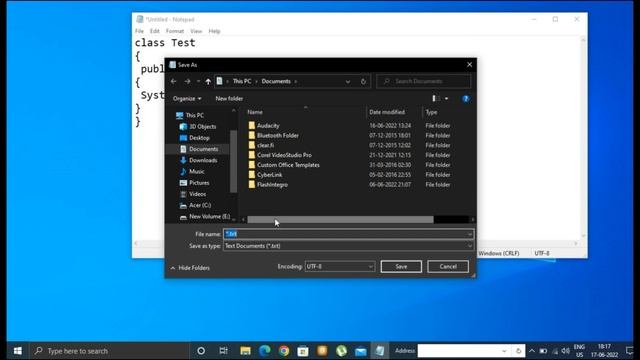Screen dimensions: 640x360
Task: Open File Explorer from taskbar
Action: 245,351
